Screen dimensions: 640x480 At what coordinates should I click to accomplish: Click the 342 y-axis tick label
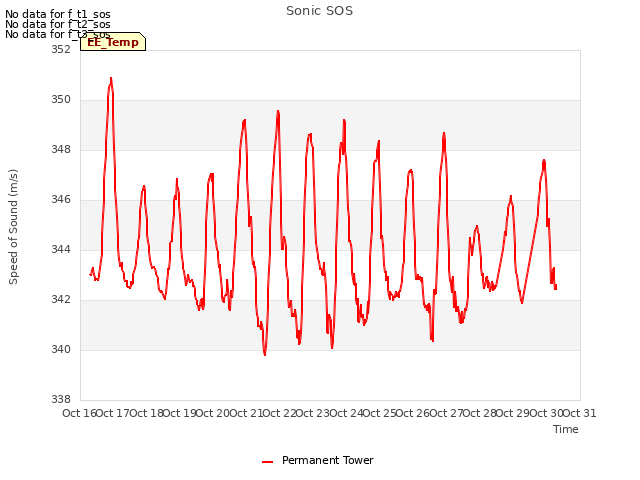[60, 299]
